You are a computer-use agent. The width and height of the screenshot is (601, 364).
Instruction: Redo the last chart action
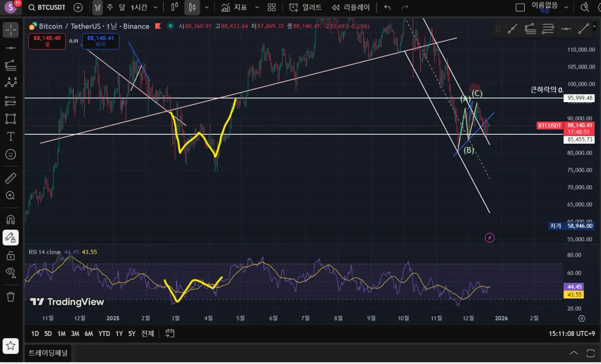pyautogui.click(x=405, y=8)
